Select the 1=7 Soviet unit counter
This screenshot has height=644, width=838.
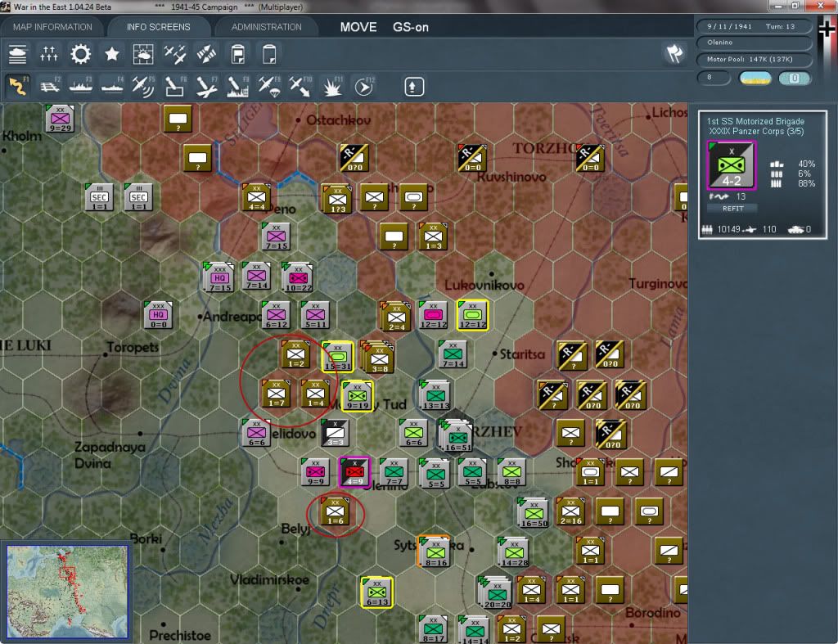click(x=276, y=394)
